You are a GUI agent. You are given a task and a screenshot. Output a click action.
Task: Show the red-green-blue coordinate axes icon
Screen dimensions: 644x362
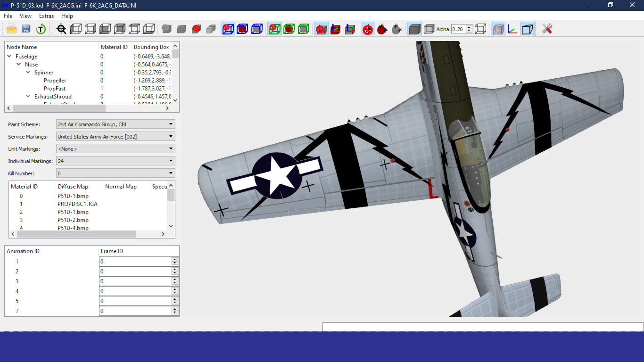[512, 29]
